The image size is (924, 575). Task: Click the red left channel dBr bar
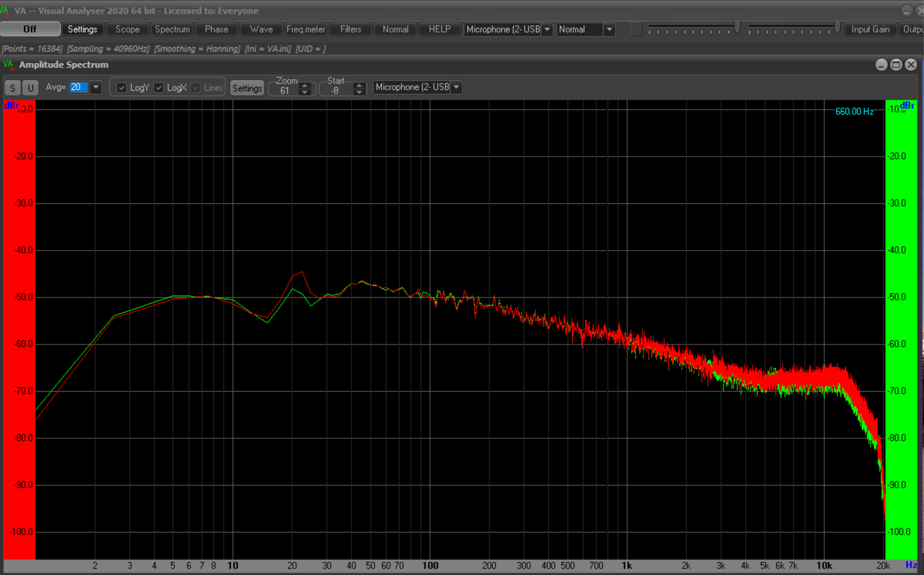19,329
